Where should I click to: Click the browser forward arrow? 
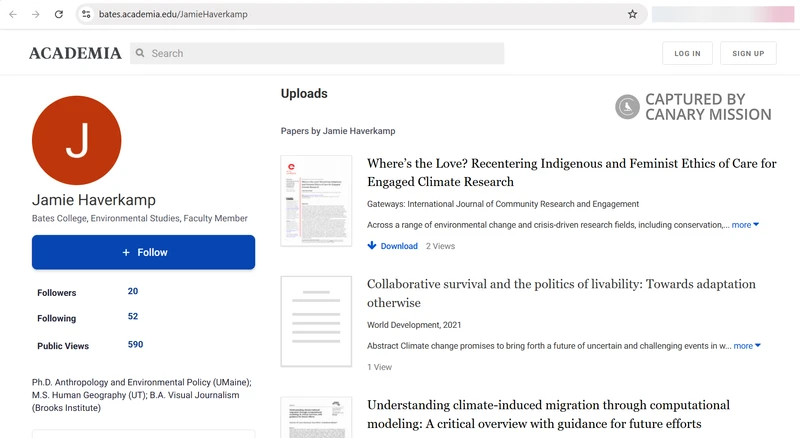tap(36, 14)
